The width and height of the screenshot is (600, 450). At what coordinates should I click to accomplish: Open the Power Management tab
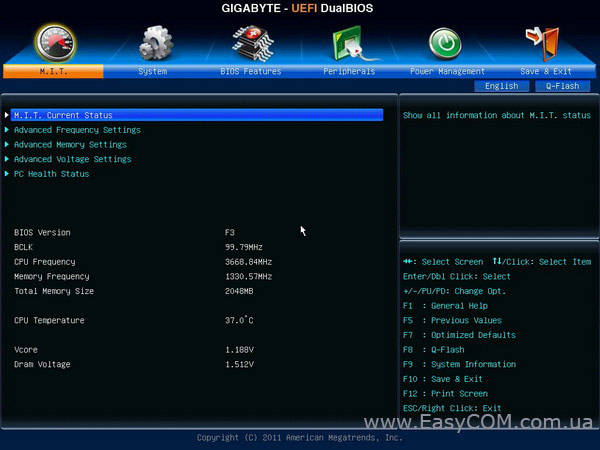(447, 71)
